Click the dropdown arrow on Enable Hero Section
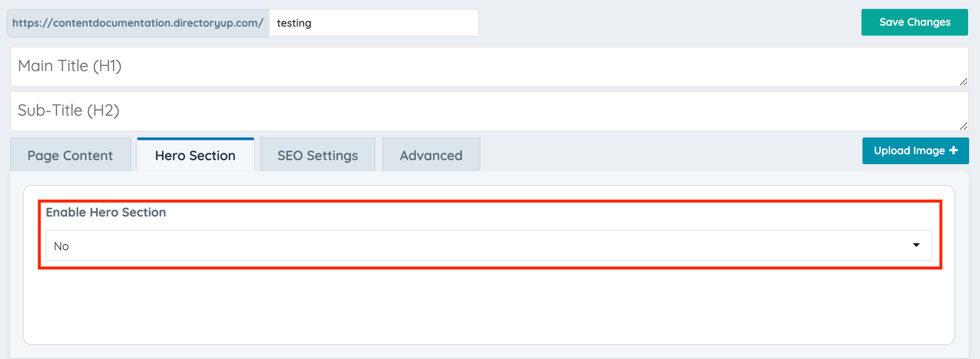Image resolution: width=980 pixels, height=359 pixels. point(916,244)
